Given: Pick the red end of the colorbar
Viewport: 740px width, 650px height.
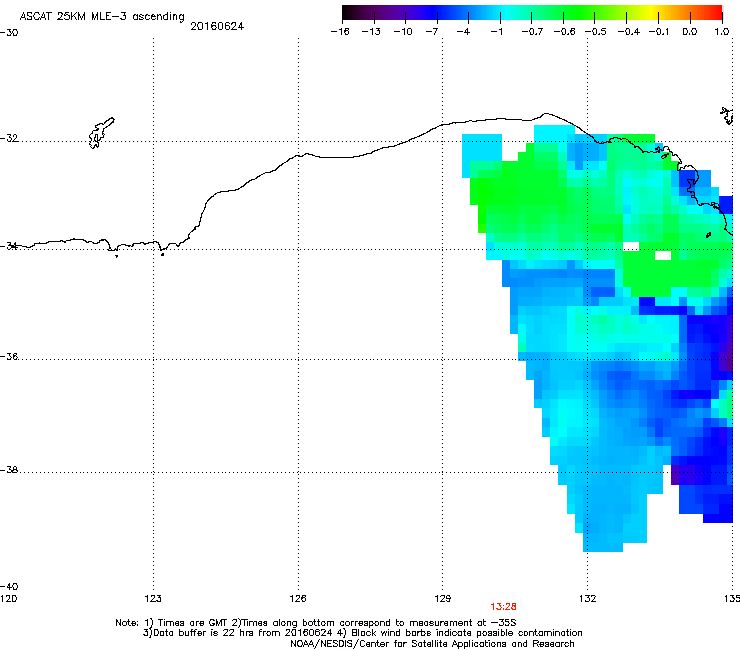Looking at the screenshot, I should [x=713, y=13].
